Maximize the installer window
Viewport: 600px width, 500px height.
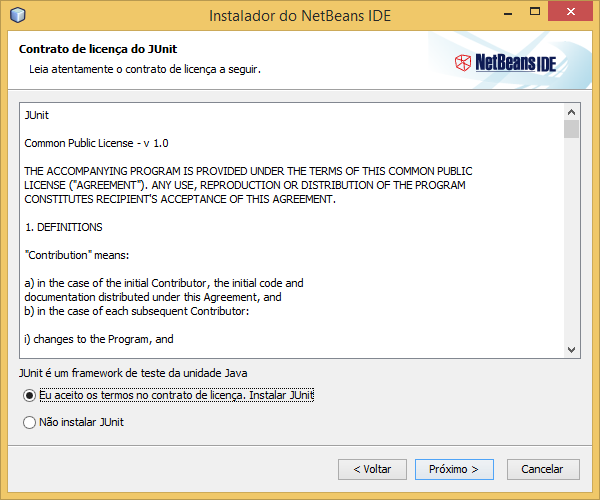coord(535,11)
